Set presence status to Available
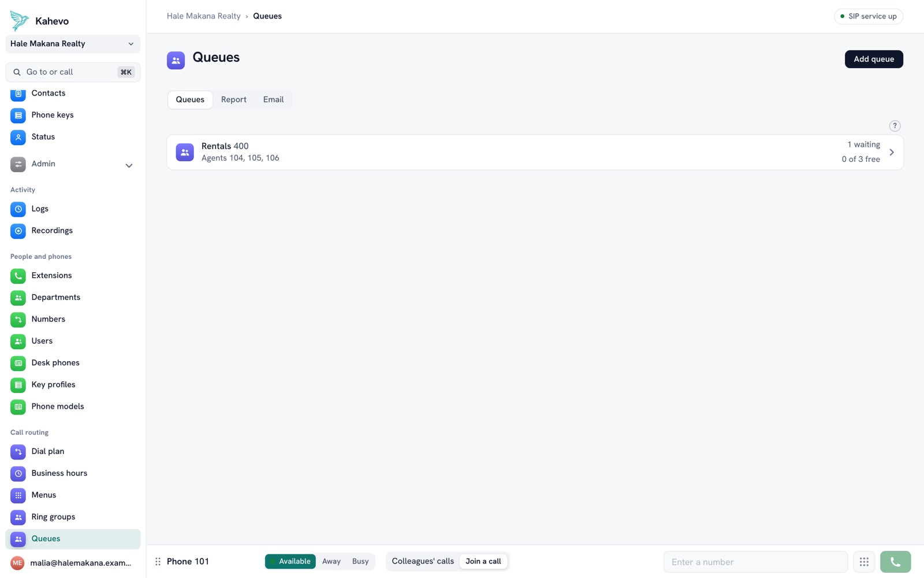Screen dimensions: 924x578 click(x=290, y=561)
